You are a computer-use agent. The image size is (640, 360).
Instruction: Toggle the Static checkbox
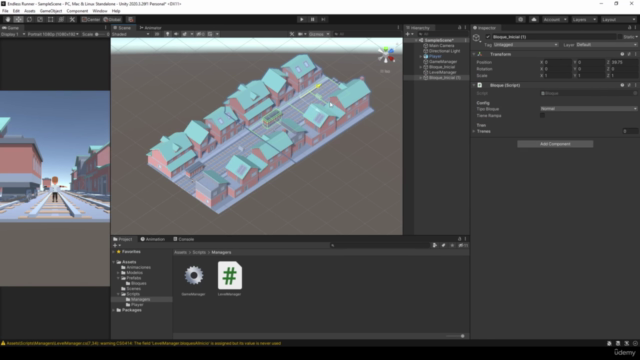click(x=620, y=37)
